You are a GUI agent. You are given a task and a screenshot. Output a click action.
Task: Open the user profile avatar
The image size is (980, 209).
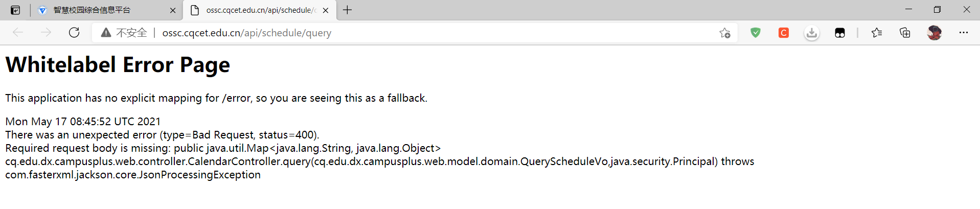tap(935, 33)
